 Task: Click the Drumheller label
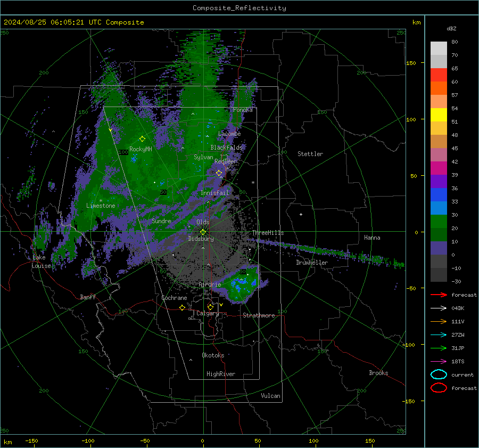pos(312,263)
